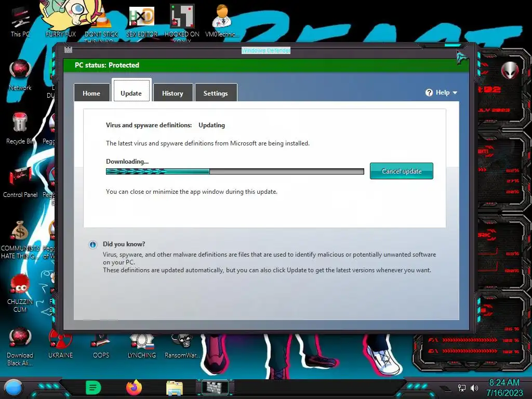Launch SEX EDITOR HxD icon
The width and height of the screenshot is (532, 399).
point(142,22)
